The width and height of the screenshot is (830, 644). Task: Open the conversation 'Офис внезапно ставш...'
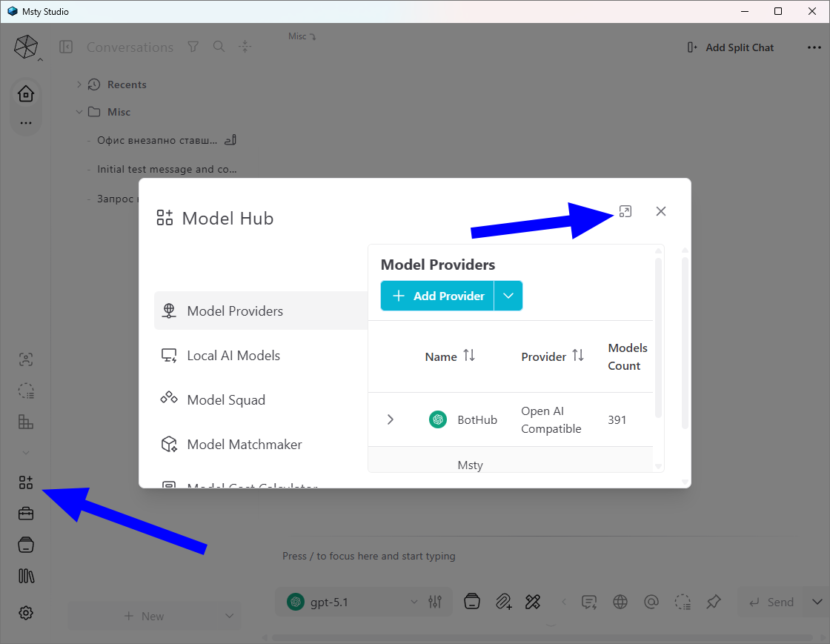point(157,140)
